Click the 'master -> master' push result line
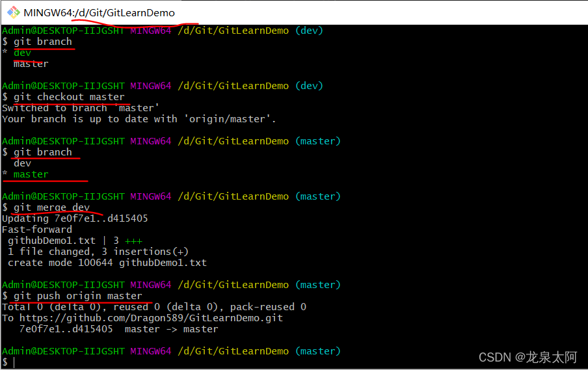 coord(118,329)
